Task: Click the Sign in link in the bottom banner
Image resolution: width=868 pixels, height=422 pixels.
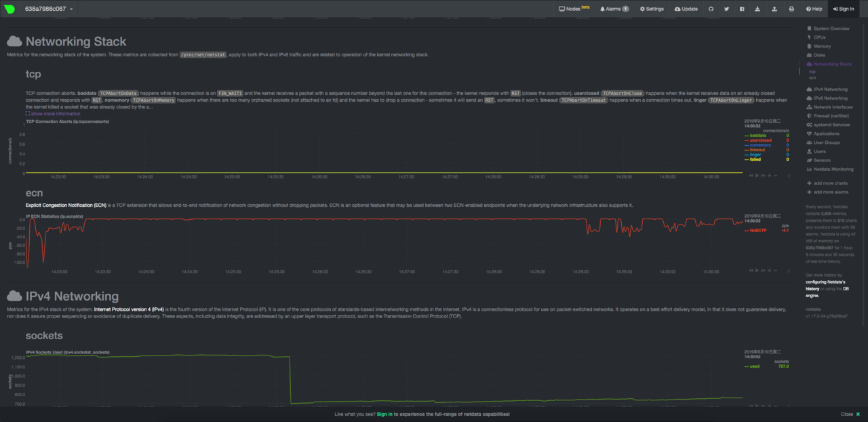Action: [x=384, y=414]
